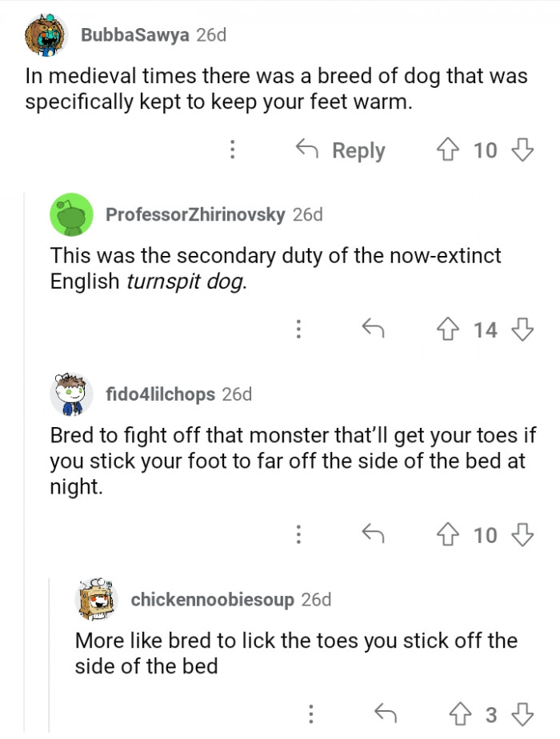Downvote BubbaSawya's medieval dog comment

point(522,150)
